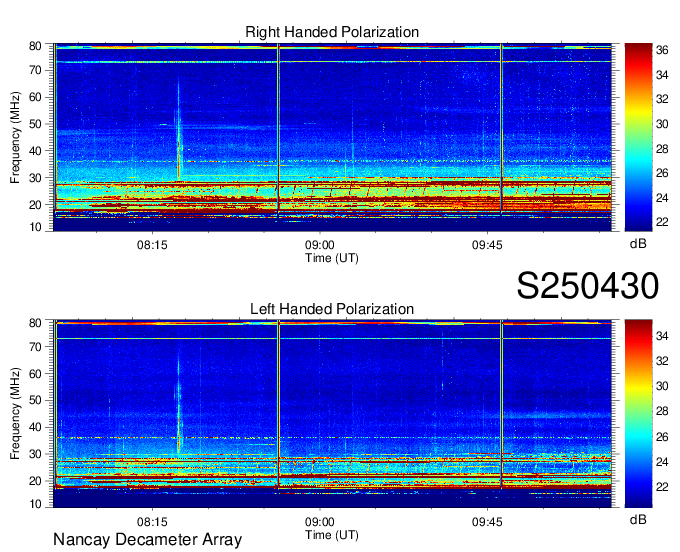
Task: Click the 28 dB label on the Left Handed color scale
Action: coord(662,411)
